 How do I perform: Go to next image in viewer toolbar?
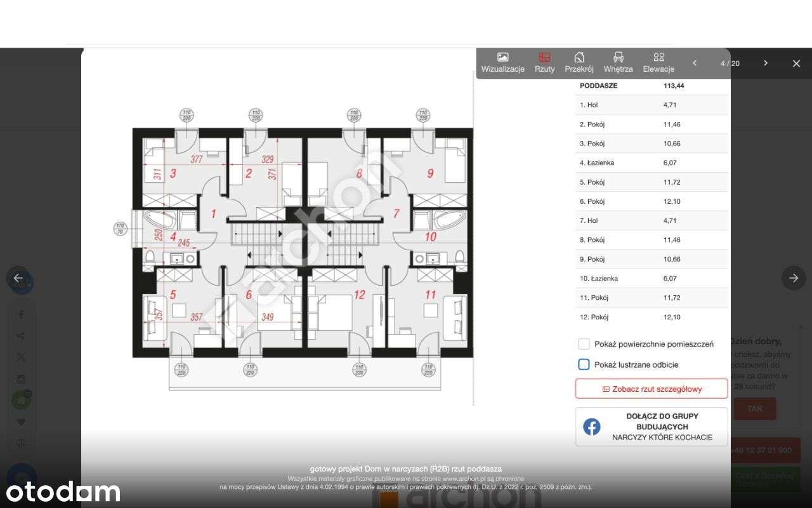(x=766, y=63)
